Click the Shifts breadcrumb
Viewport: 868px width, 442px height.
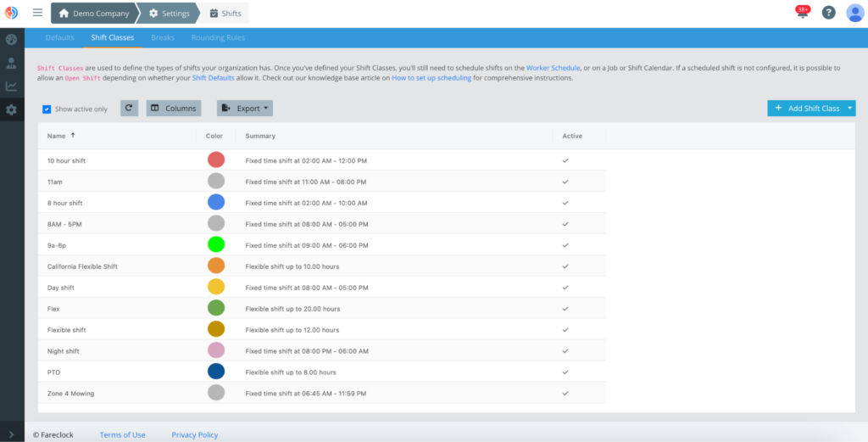pos(225,14)
